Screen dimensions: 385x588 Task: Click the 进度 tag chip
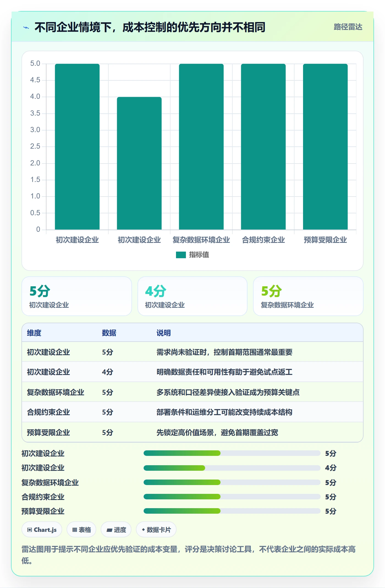click(116, 530)
